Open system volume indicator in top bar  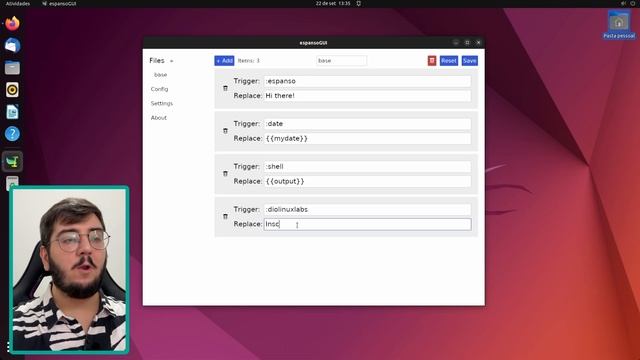click(x=623, y=3)
